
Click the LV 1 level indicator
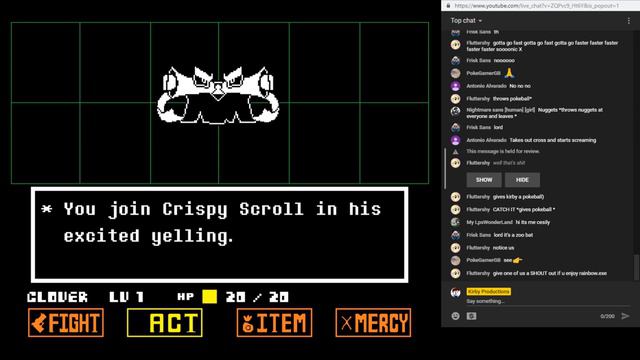(x=127, y=297)
